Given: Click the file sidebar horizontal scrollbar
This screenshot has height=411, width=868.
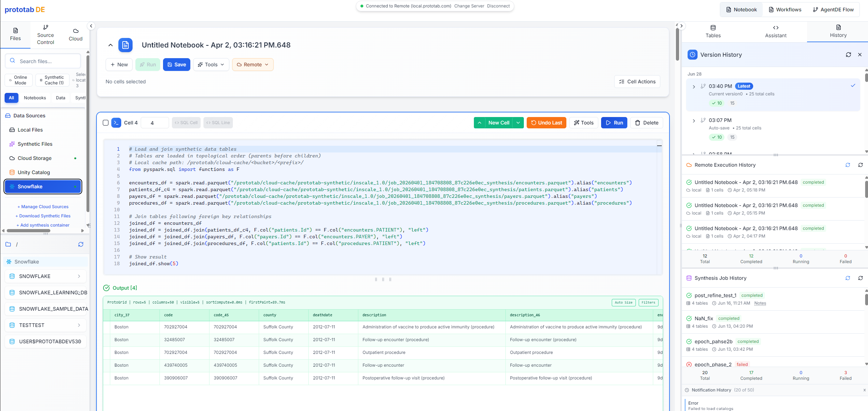Looking at the screenshot, I should coord(28,231).
